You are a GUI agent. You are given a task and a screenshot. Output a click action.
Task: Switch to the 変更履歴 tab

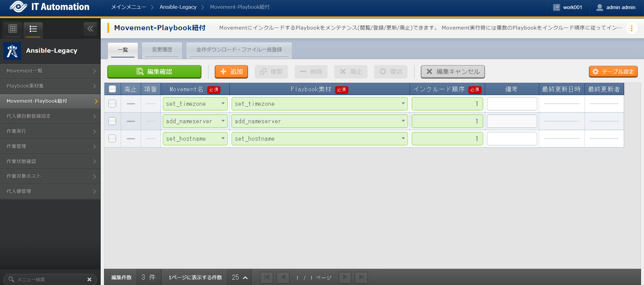pos(162,50)
